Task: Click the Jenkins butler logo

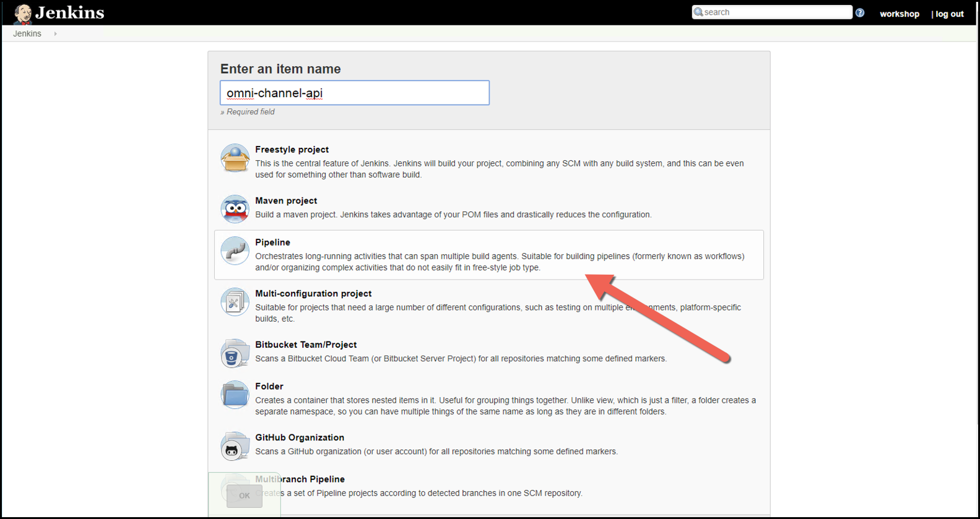Action: [x=23, y=13]
